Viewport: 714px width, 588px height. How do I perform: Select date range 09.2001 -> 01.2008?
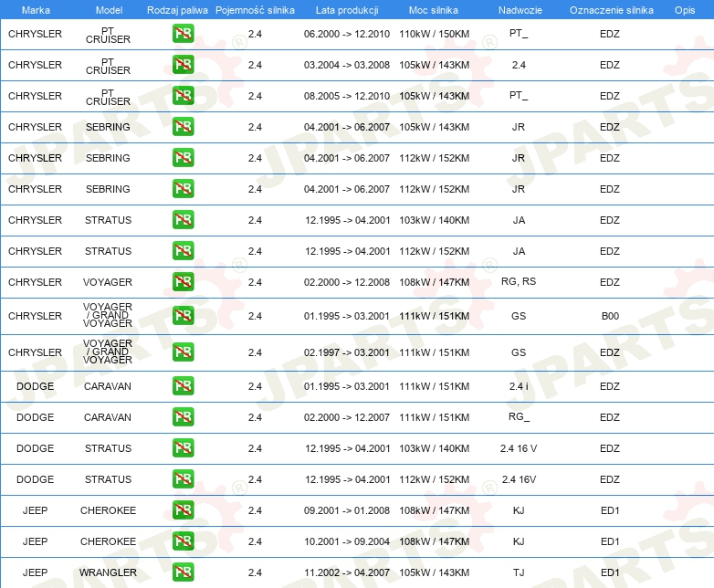(x=347, y=510)
